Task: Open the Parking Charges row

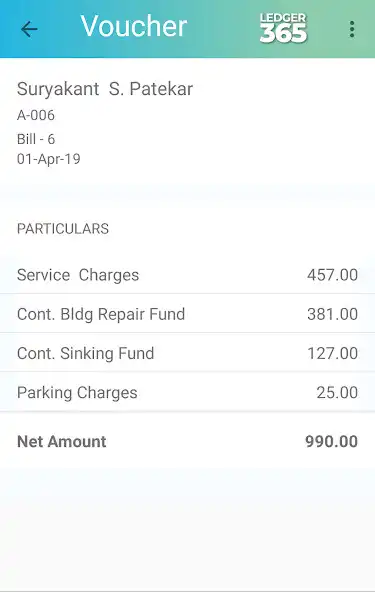Action: click(x=187, y=392)
